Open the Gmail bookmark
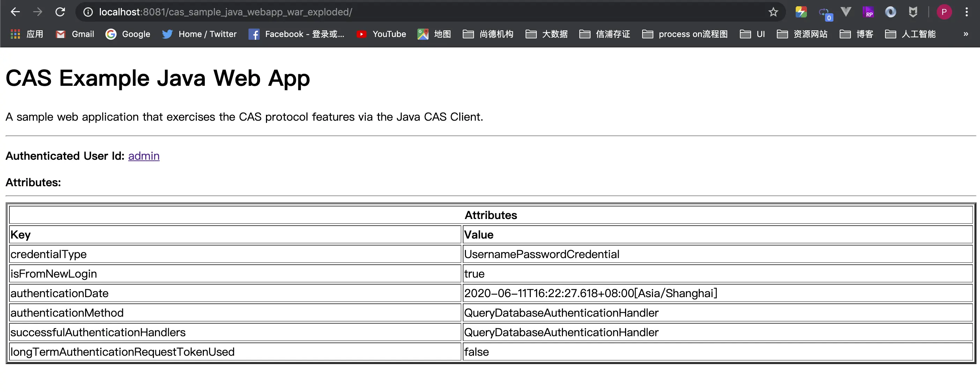Viewport: 980px width, 392px height. click(x=75, y=34)
